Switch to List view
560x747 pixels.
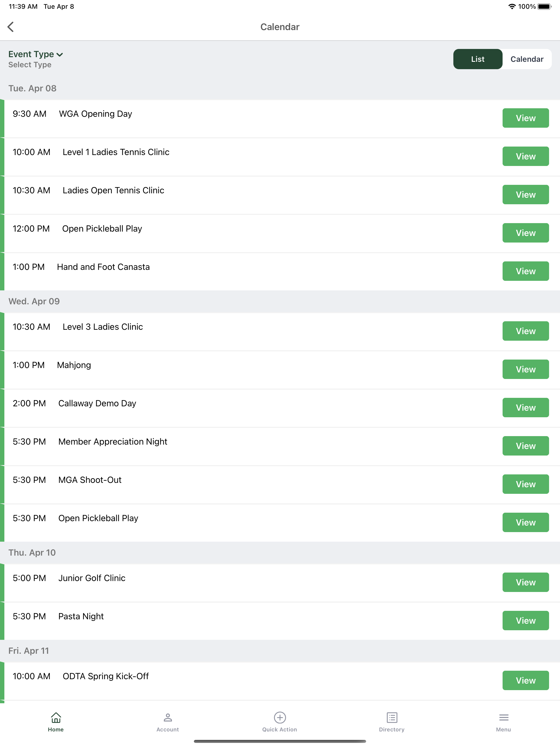(478, 59)
